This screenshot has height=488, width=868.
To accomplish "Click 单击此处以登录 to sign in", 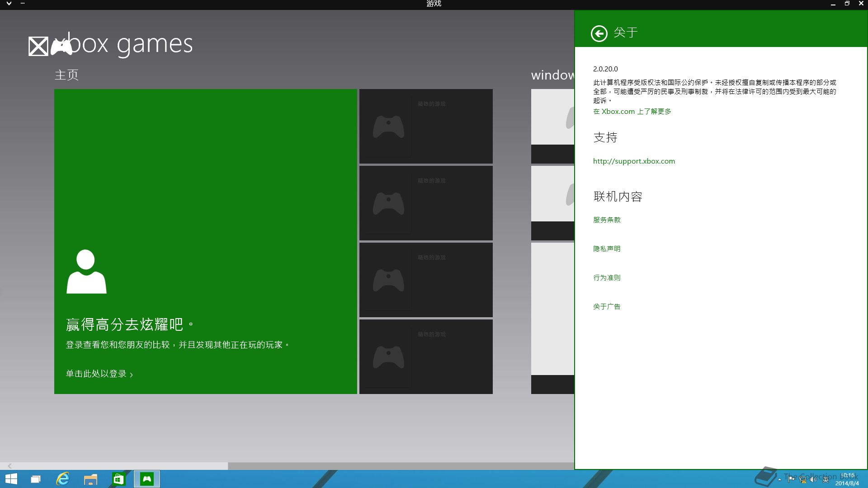I will (99, 374).
